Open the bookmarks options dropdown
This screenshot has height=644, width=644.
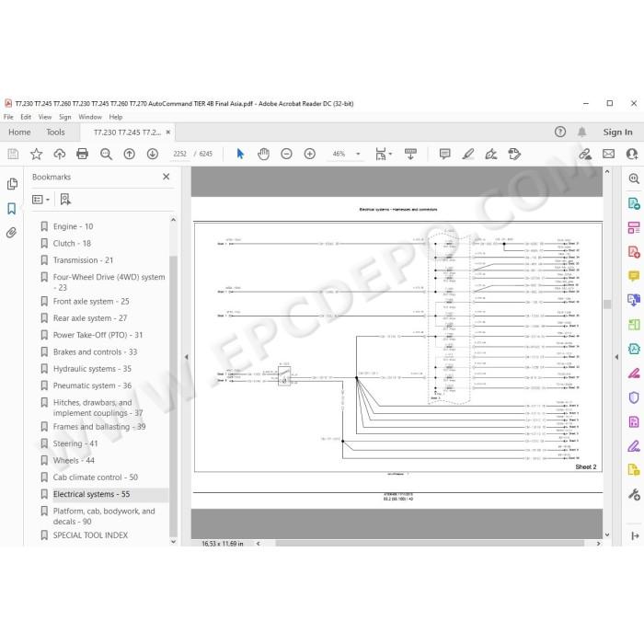40,200
